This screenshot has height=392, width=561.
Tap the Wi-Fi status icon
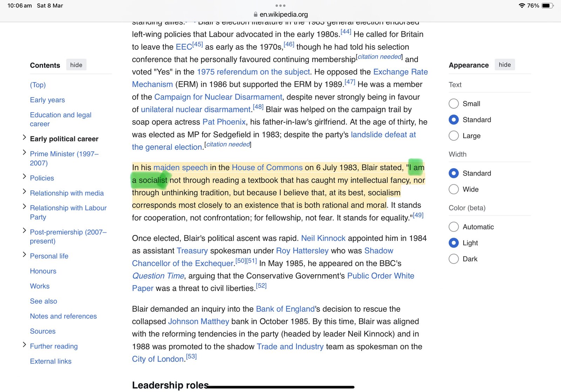pos(522,6)
